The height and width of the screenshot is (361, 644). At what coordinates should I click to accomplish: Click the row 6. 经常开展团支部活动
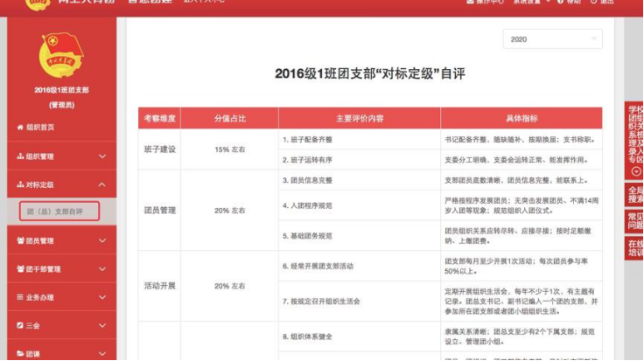tap(360, 266)
